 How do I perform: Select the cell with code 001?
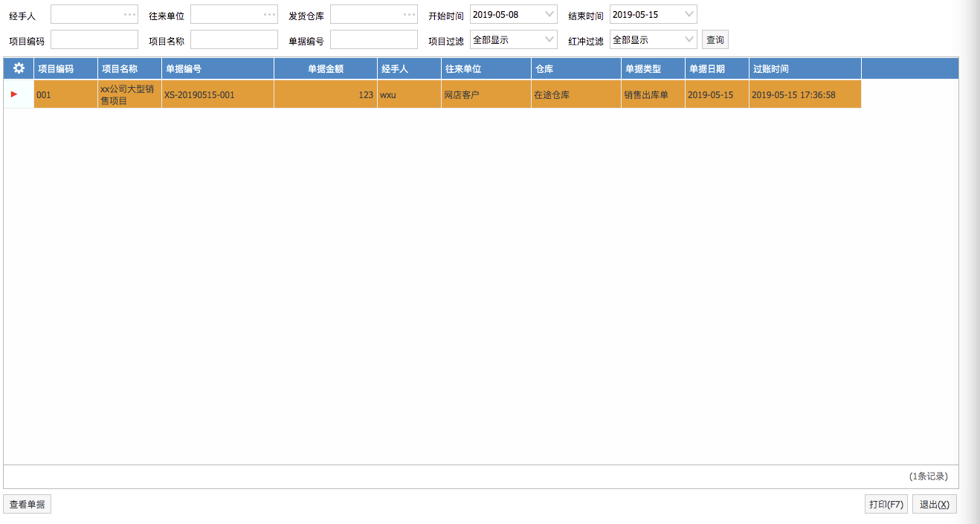click(65, 94)
